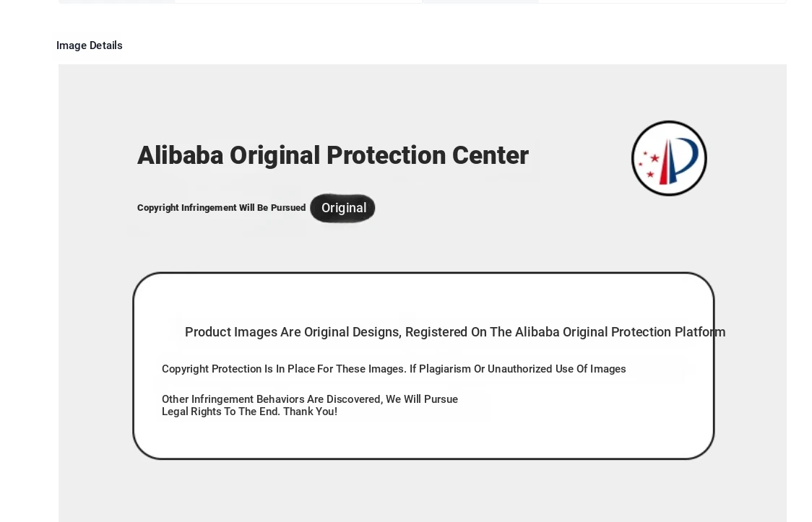Click the Copyright Protection Is In Place line
The width and height of the screenshot is (812, 522).
pos(394,369)
